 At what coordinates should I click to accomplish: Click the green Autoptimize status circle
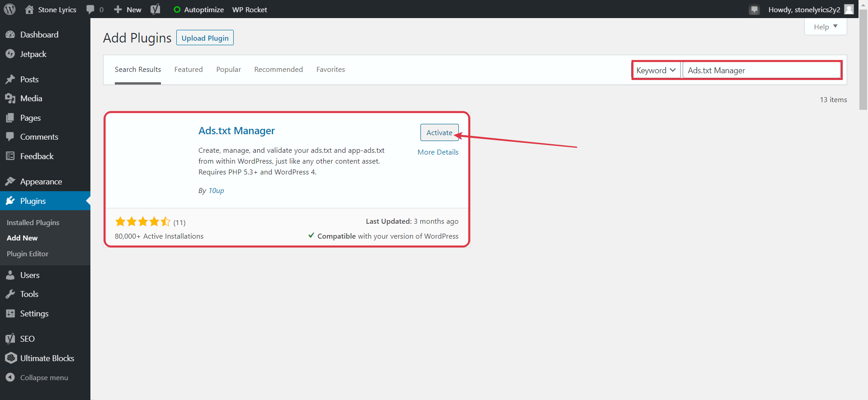[x=177, y=9]
